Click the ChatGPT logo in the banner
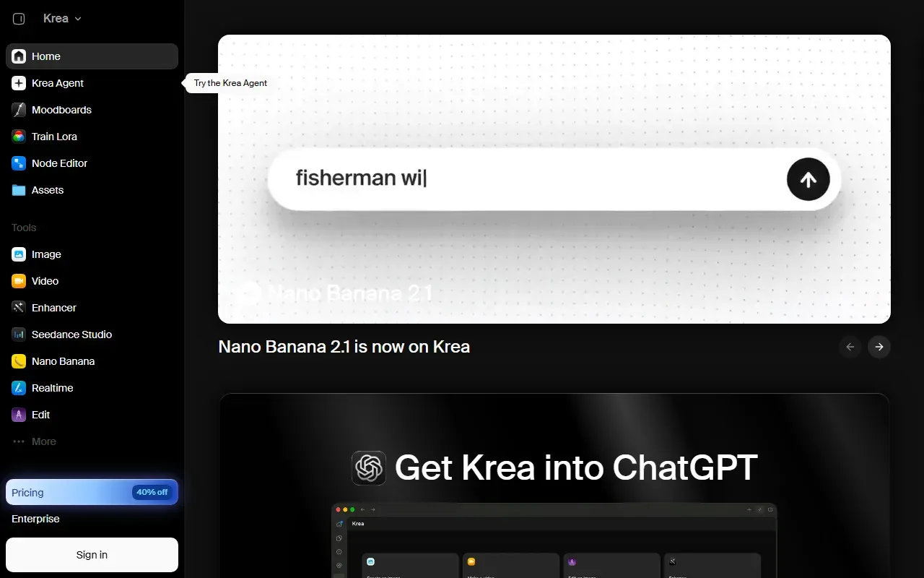This screenshot has width=924, height=578. [x=369, y=468]
